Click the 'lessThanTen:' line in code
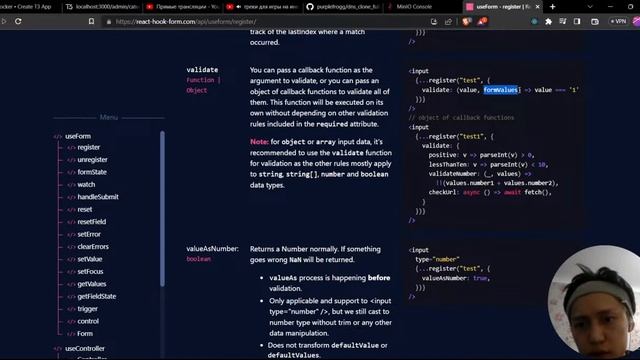 [488, 164]
